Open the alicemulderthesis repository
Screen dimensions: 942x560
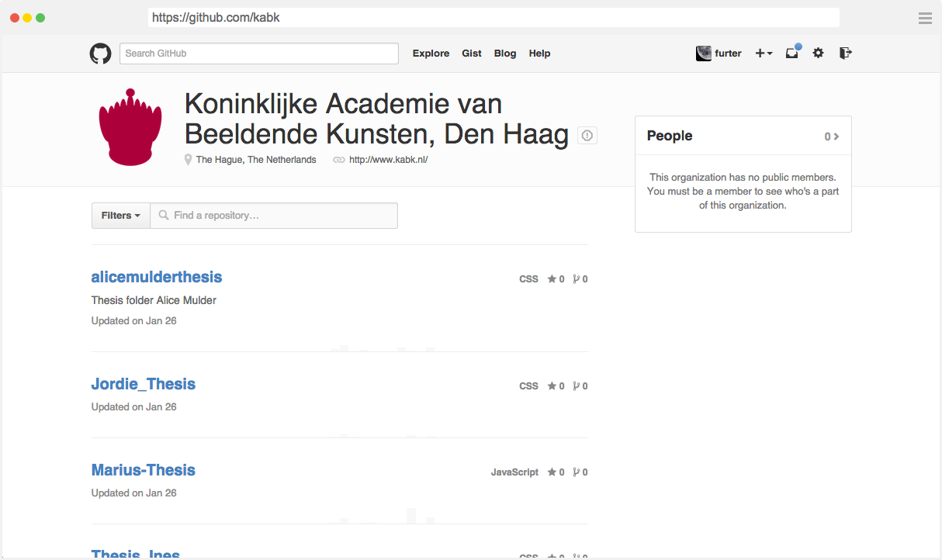(x=157, y=277)
